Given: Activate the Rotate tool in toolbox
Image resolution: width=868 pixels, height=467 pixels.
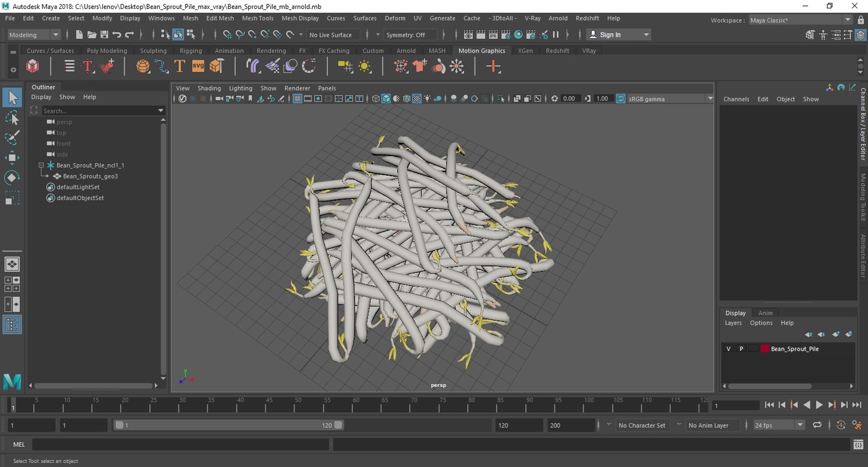Looking at the screenshot, I should [12, 177].
